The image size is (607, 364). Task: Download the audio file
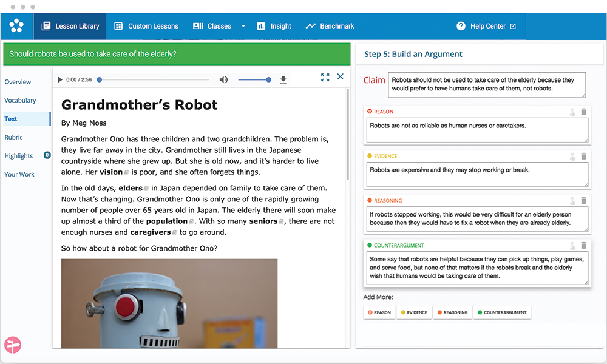tap(283, 79)
